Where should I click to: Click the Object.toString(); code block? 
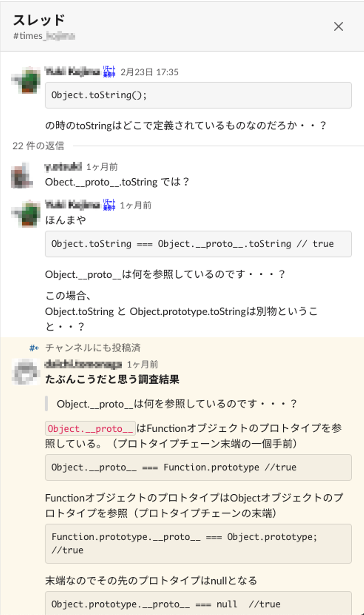tap(198, 95)
